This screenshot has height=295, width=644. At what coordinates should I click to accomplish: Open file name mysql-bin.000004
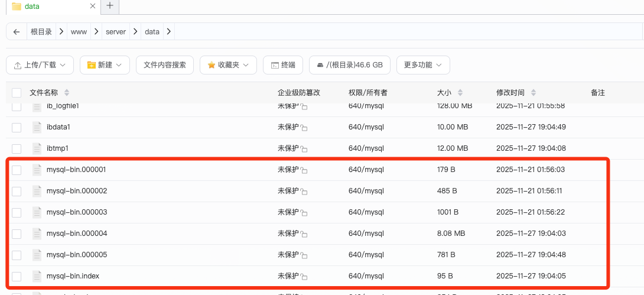click(x=77, y=234)
